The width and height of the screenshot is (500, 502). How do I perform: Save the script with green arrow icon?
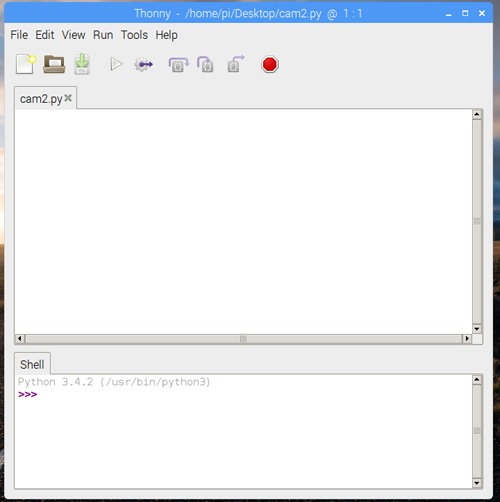click(x=82, y=64)
